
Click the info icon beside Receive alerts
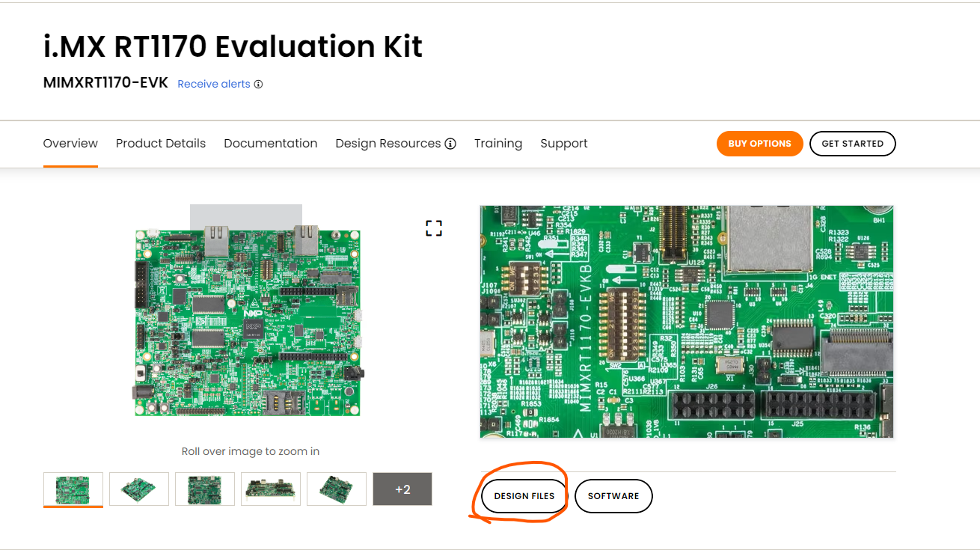259,84
